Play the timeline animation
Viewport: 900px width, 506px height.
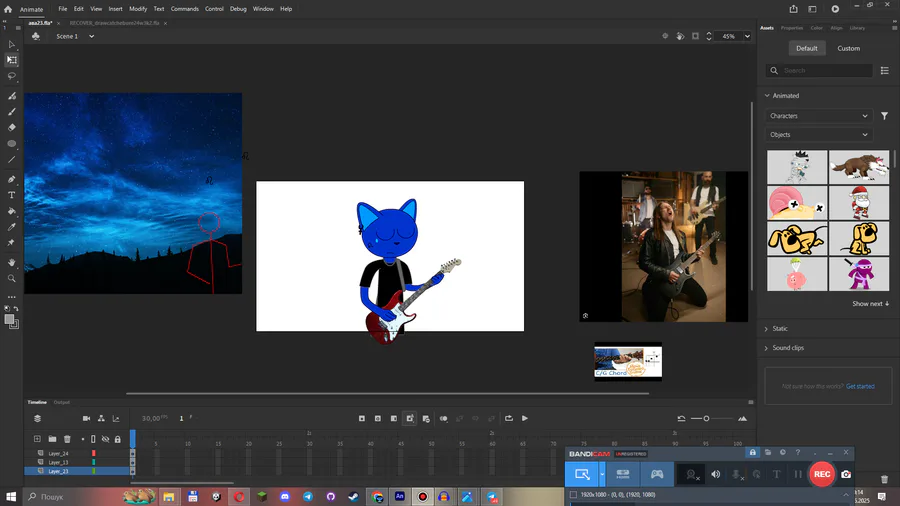[525, 418]
